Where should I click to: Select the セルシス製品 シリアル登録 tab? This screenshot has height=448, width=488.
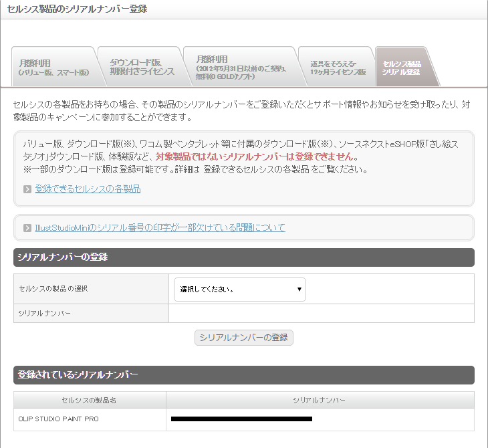pos(403,67)
